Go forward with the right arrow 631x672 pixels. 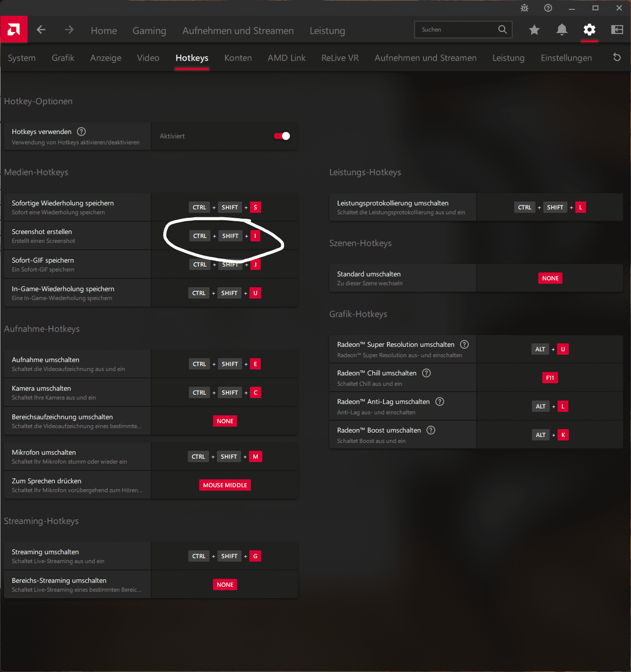coord(69,30)
